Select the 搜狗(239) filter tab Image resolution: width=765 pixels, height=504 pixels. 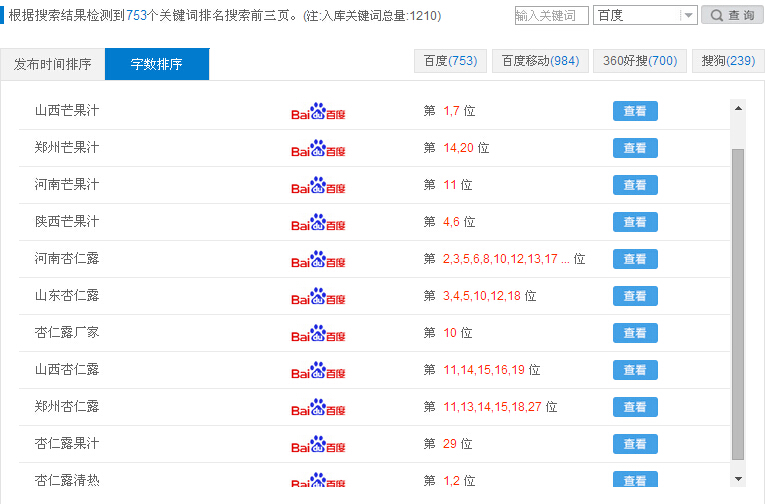pyautogui.click(x=728, y=61)
